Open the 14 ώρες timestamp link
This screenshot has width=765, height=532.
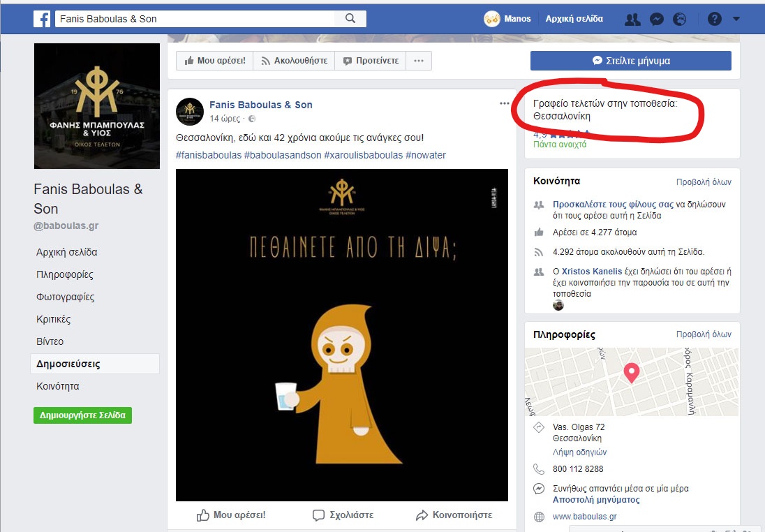pyautogui.click(x=225, y=119)
